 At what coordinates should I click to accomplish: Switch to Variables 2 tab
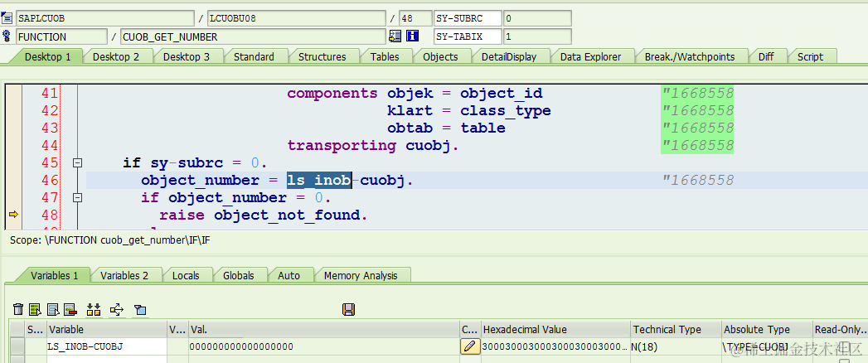pyautogui.click(x=124, y=275)
